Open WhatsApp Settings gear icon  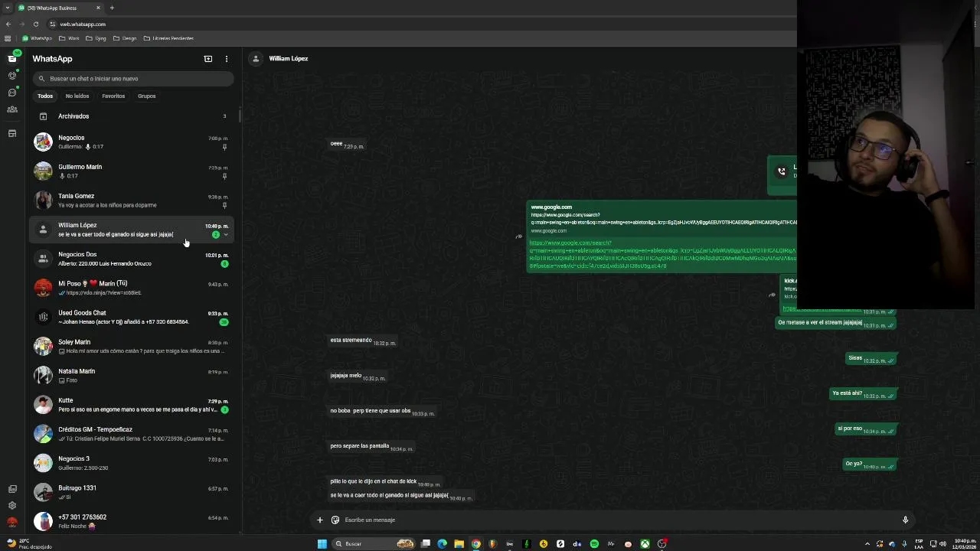coord(12,506)
